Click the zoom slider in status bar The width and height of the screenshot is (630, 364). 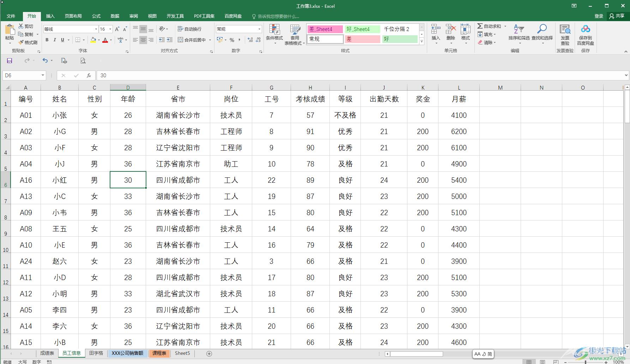[x=586, y=362]
